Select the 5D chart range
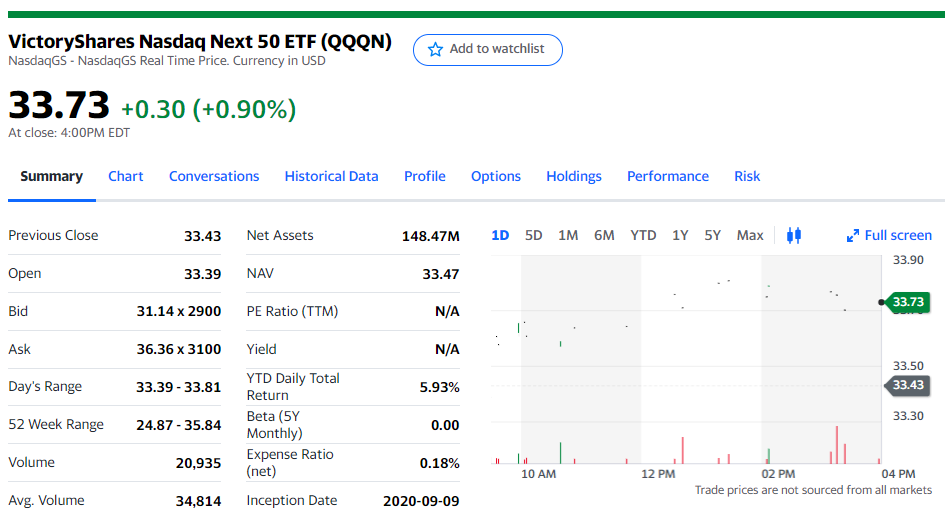The width and height of the screenshot is (945, 522). pos(533,235)
